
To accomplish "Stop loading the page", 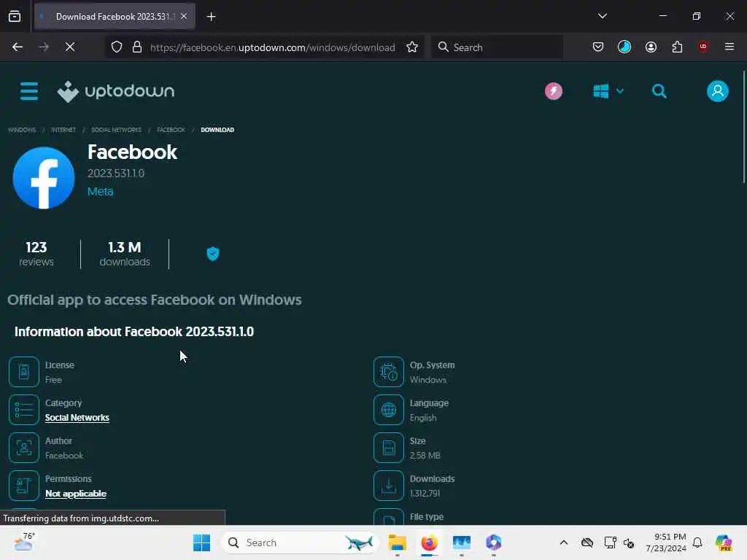I will click(70, 47).
